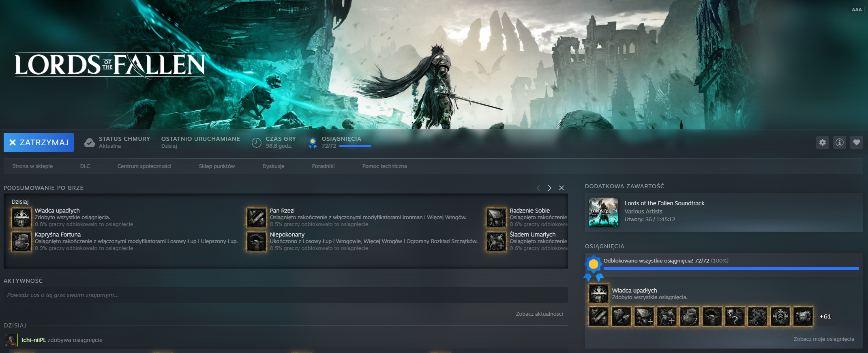The width and height of the screenshot is (868, 353).
Task: Click Radzenie Sobie achievement title text
Action: click(529, 211)
